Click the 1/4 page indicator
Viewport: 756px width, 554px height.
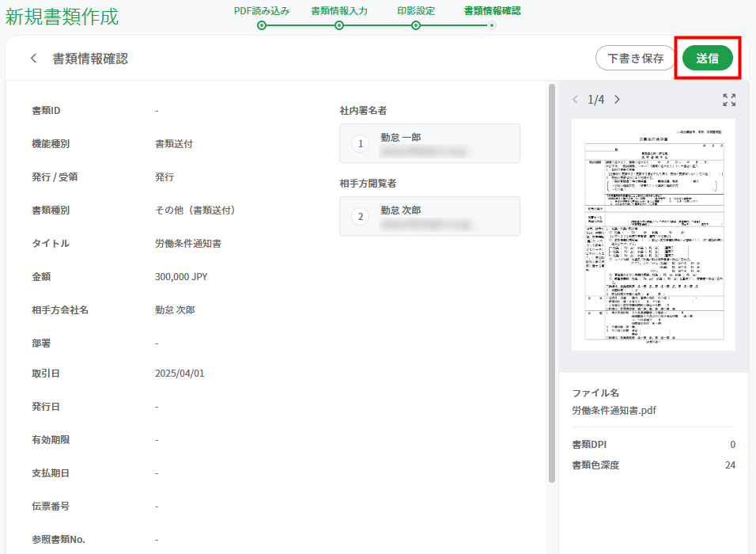click(x=595, y=100)
